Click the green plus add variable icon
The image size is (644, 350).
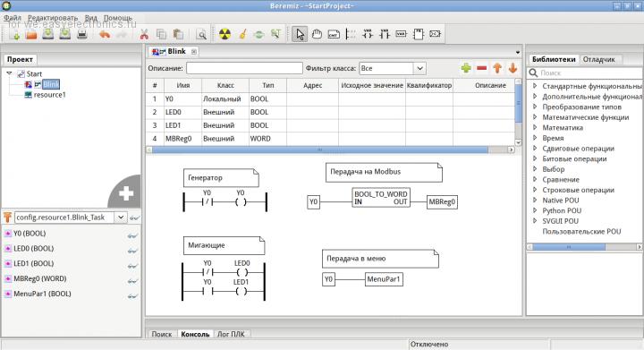coord(466,68)
